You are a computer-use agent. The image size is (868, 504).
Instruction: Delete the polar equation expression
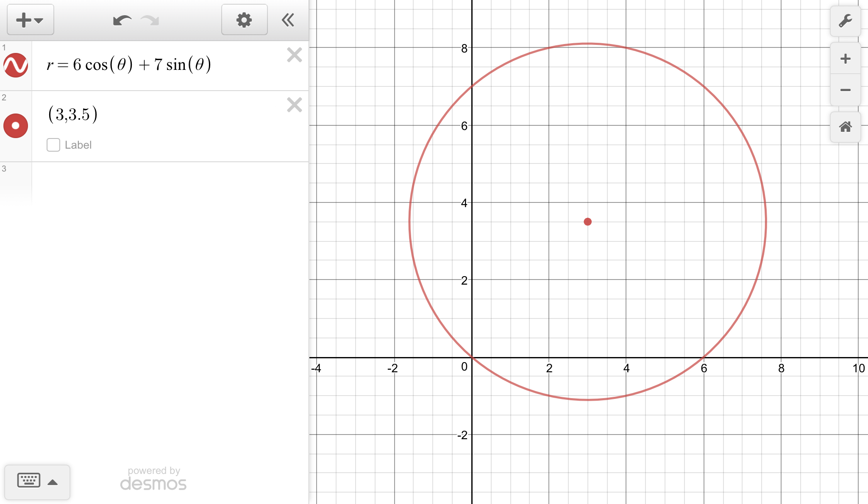coord(294,55)
